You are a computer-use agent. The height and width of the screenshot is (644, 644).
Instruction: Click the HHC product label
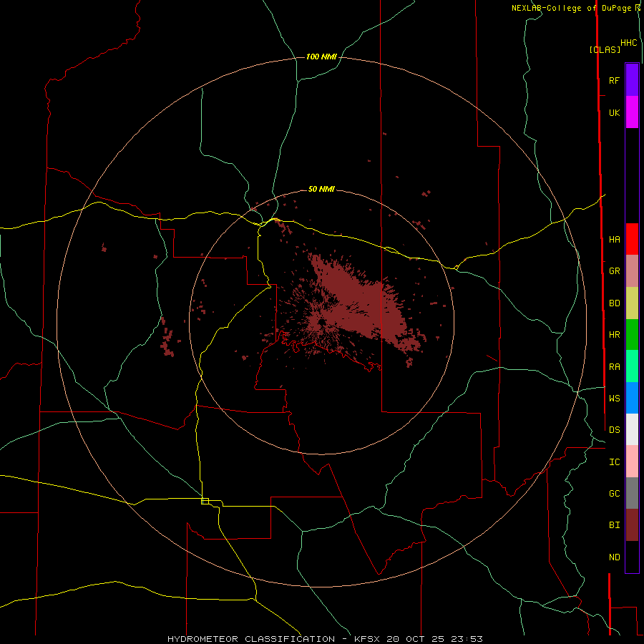628,43
